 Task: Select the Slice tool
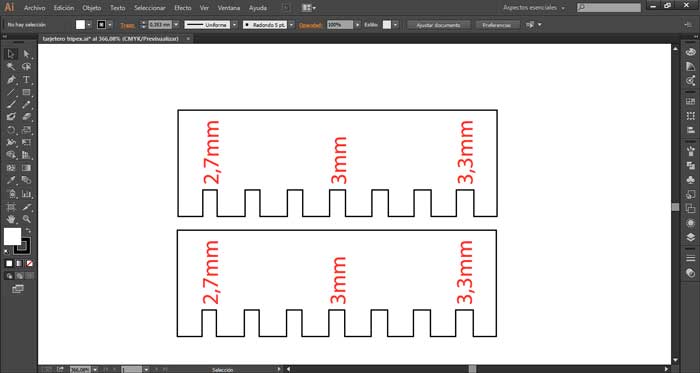click(x=26, y=207)
